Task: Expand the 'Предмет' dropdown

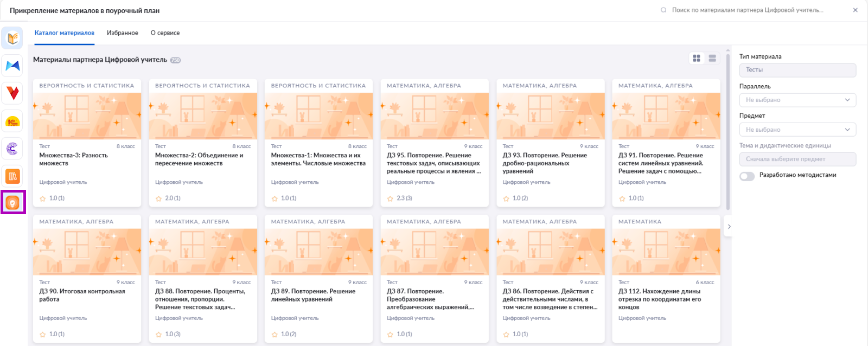Action: [x=797, y=130]
